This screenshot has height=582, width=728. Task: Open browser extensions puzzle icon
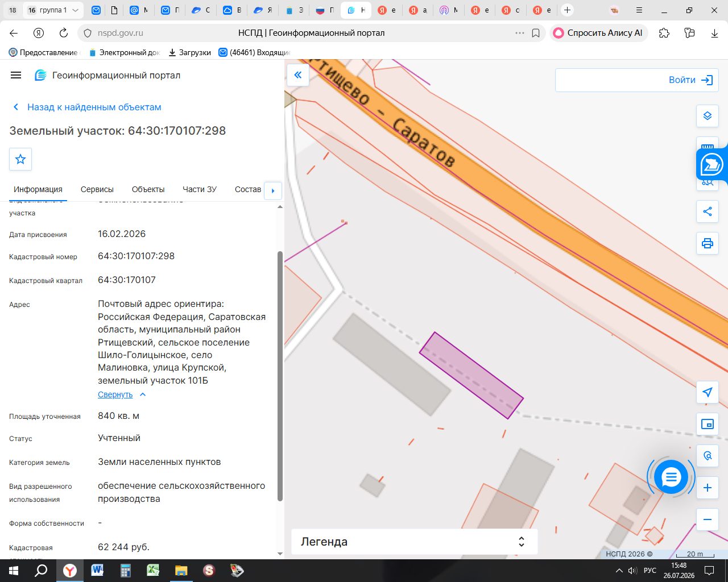pyautogui.click(x=664, y=33)
